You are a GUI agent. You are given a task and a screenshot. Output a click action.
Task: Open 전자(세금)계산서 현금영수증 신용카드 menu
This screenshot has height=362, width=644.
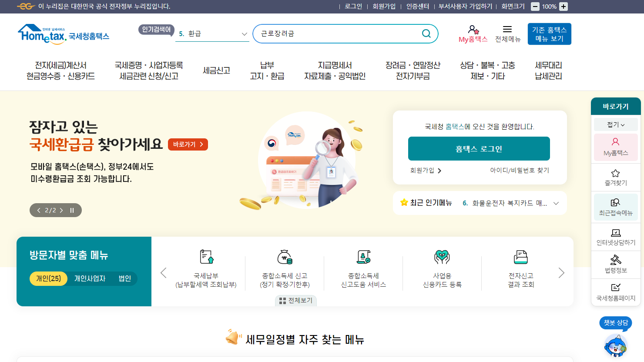pos(60,70)
